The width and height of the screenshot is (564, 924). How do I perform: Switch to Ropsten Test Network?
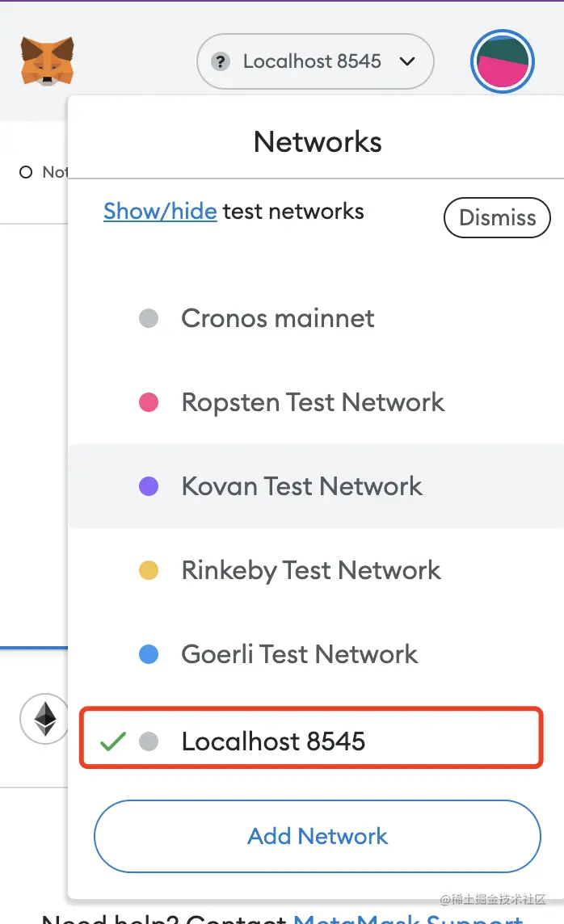coord(313,402)
